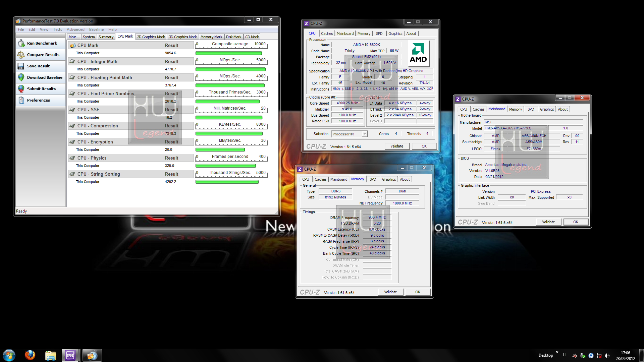Viewport: 644px width, 362px height.
Task: Open About tab in CPU-Z processor window
Action: click(411, 34)
